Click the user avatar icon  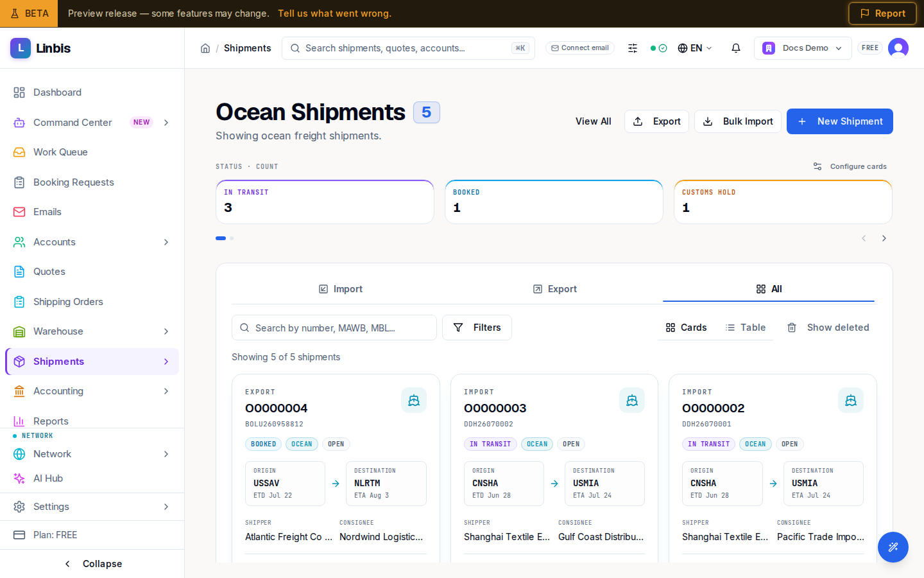[898, 48]
